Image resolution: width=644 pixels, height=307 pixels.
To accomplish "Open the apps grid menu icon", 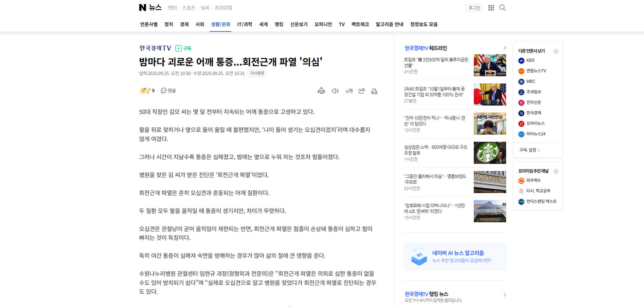I will (491, 8).
